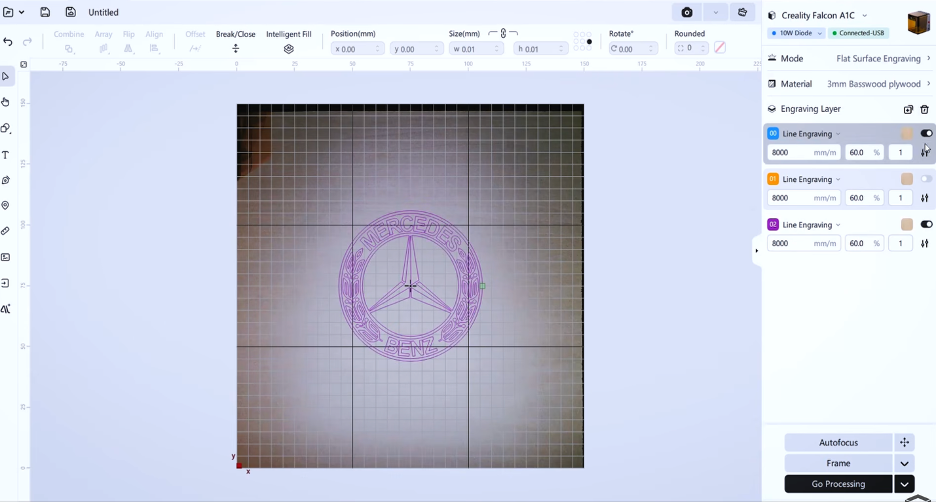Select the ruler measure tool
Viewport: 936px width, 502px height.
pos(5,231)
